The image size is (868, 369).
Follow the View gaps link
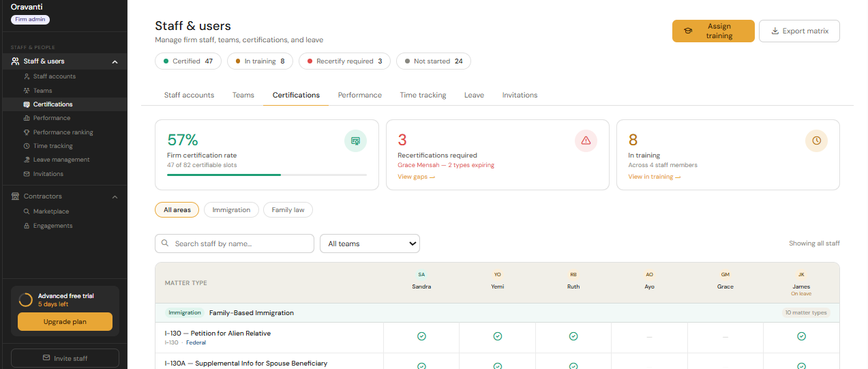click(416, 177)
